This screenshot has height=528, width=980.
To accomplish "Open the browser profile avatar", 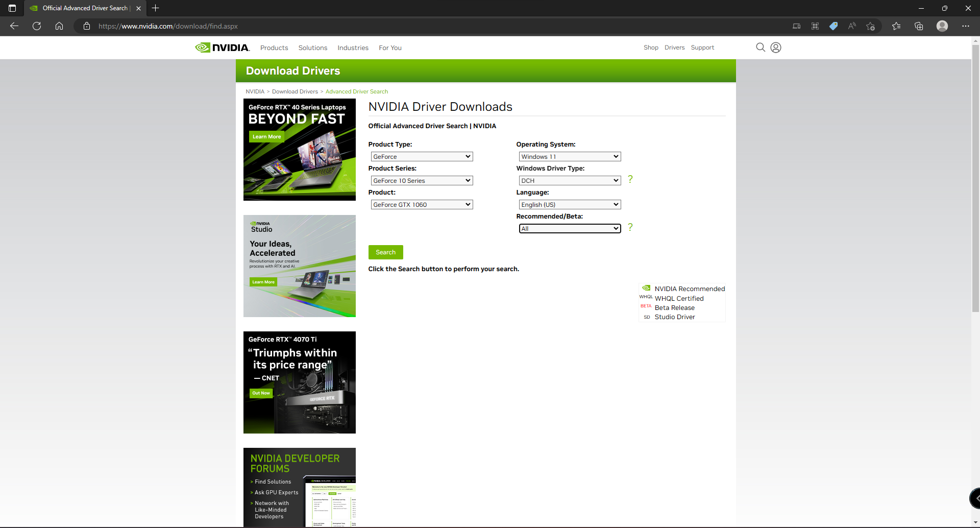I will (x=942, y=26).
